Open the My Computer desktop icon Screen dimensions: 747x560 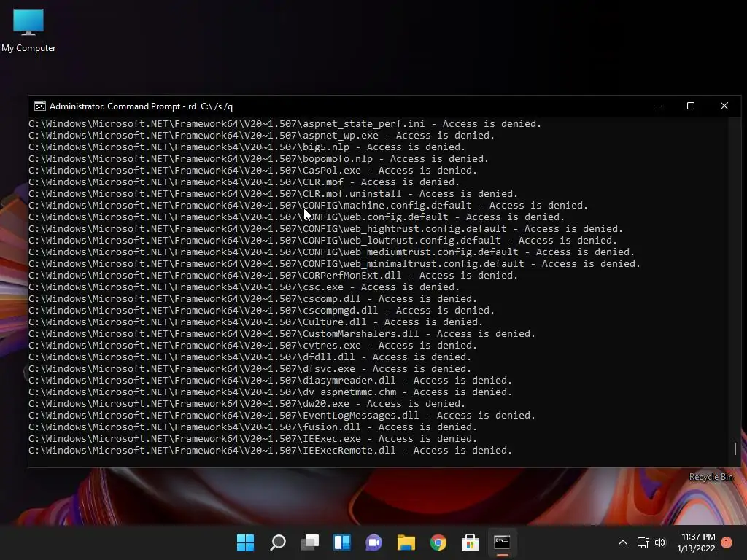[x=28, y=30]
